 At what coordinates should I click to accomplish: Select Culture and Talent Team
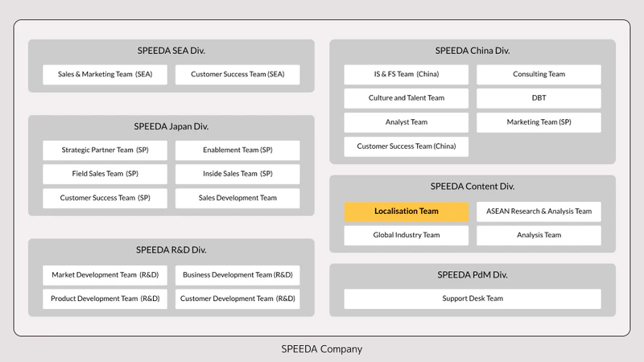(x=407, y=98)
